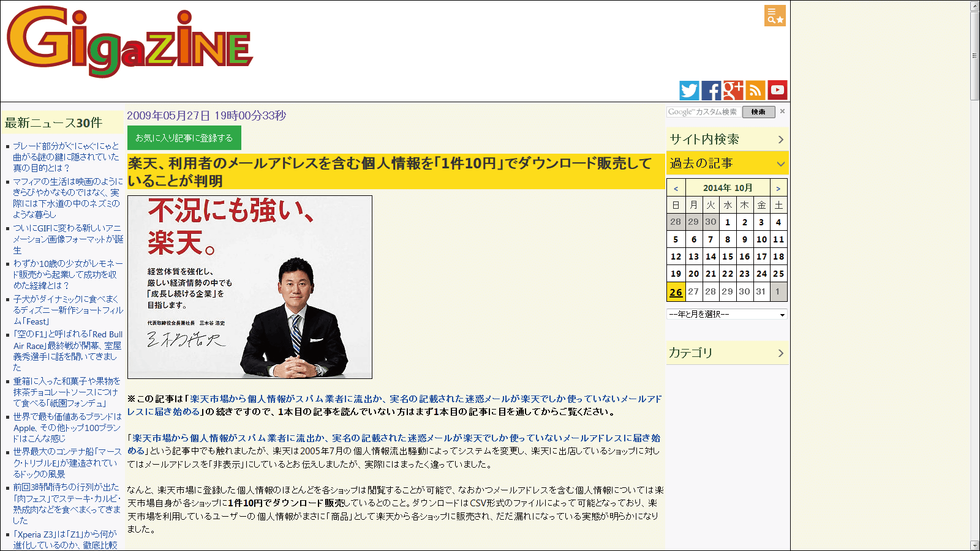This screenshot has height=551, width=980.
Task: Select October 15 in the calendar
Action: (x=728, y=257)
